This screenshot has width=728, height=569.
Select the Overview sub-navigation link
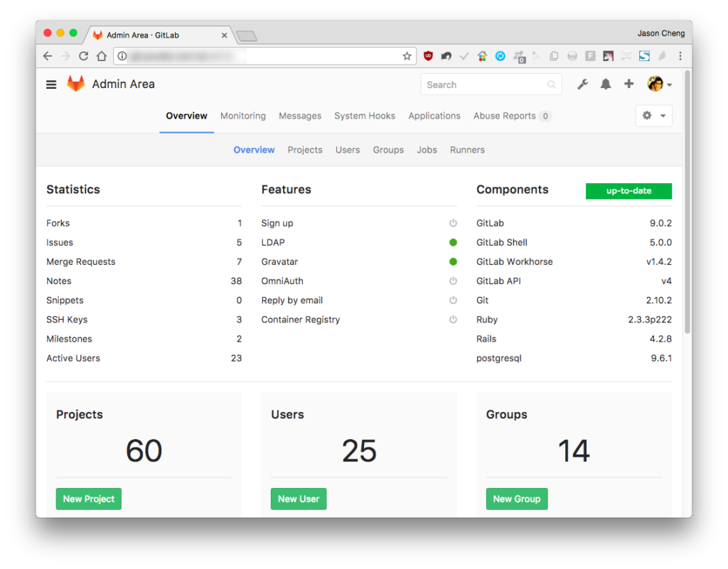pos(254,150)
